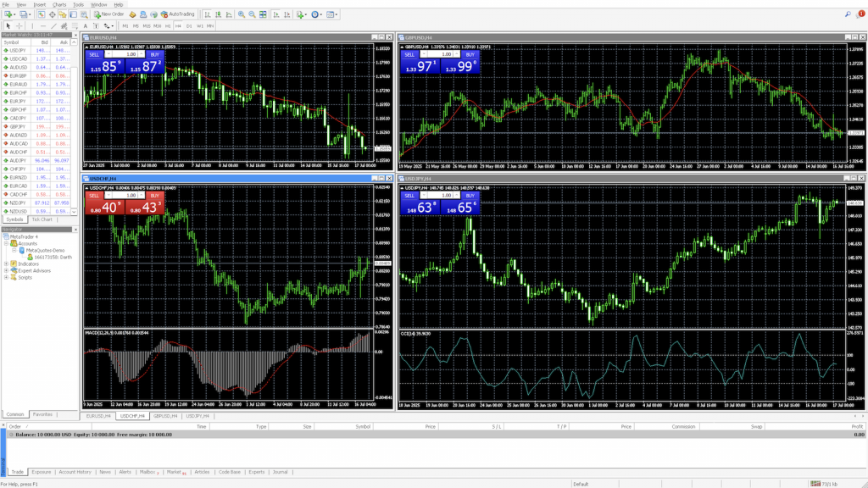Viewport: 868px width, 488px height.
Task: Switch timeframe to M30
Action: [x=157, y=26]
